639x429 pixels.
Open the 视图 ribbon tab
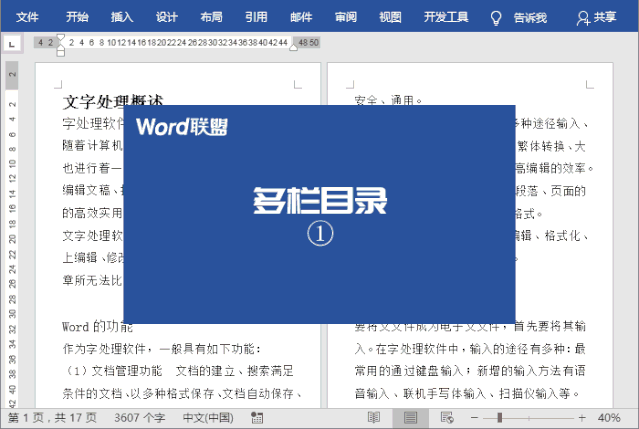(390, 17)
